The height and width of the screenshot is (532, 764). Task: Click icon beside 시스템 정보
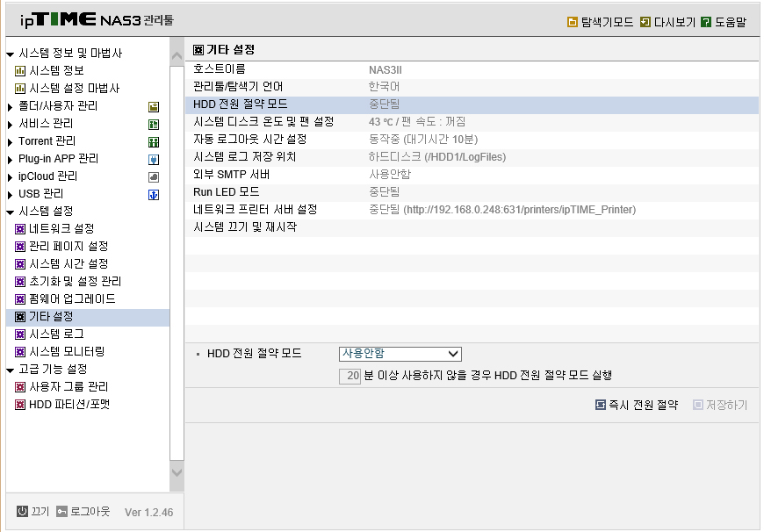20,71
